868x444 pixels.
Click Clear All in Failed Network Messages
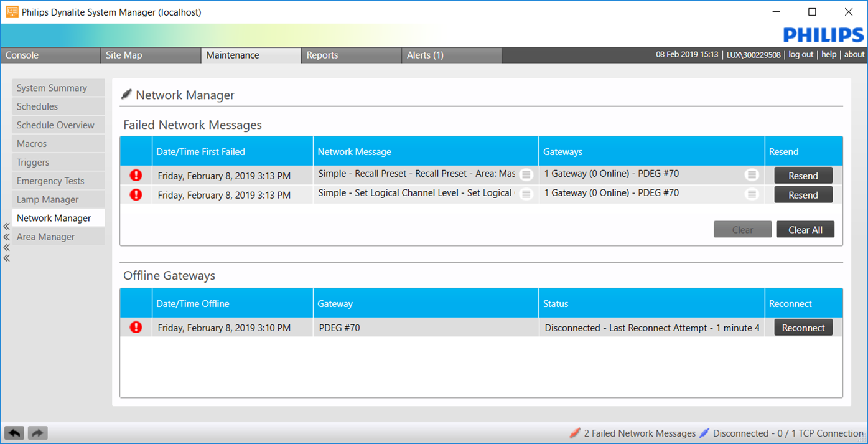click(805, 229)
